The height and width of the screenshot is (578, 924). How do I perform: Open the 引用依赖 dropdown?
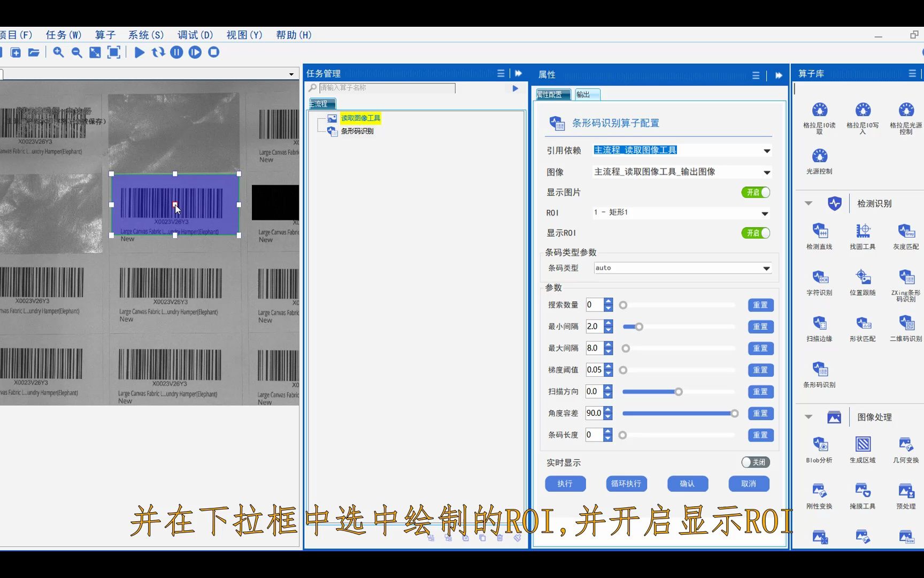pyautogui.click(x=767, y=151)
